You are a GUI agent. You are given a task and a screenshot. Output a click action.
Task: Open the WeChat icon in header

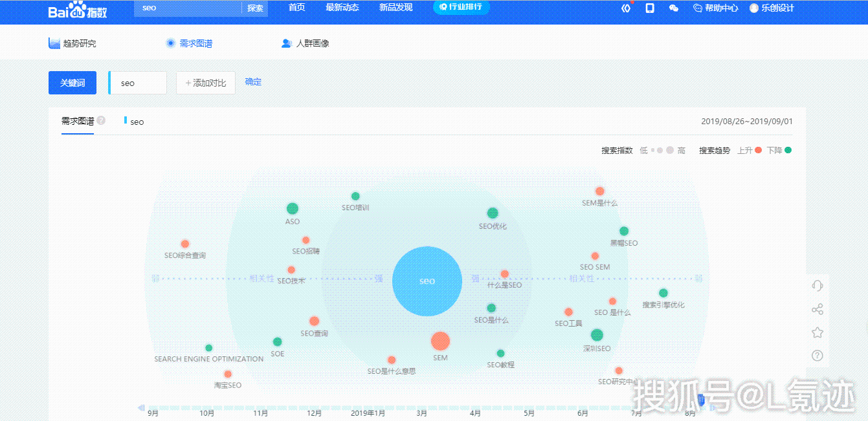[674, 8]
